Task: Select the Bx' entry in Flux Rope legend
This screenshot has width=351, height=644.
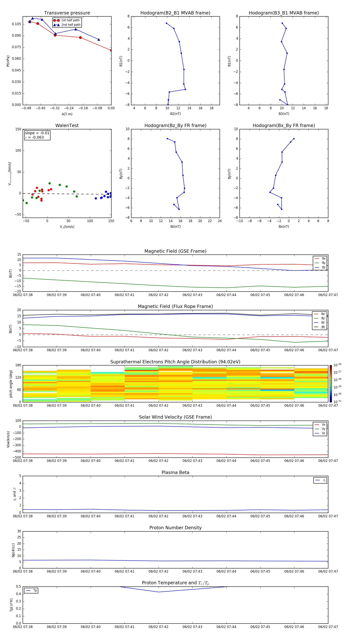Action: click(320, 314)
